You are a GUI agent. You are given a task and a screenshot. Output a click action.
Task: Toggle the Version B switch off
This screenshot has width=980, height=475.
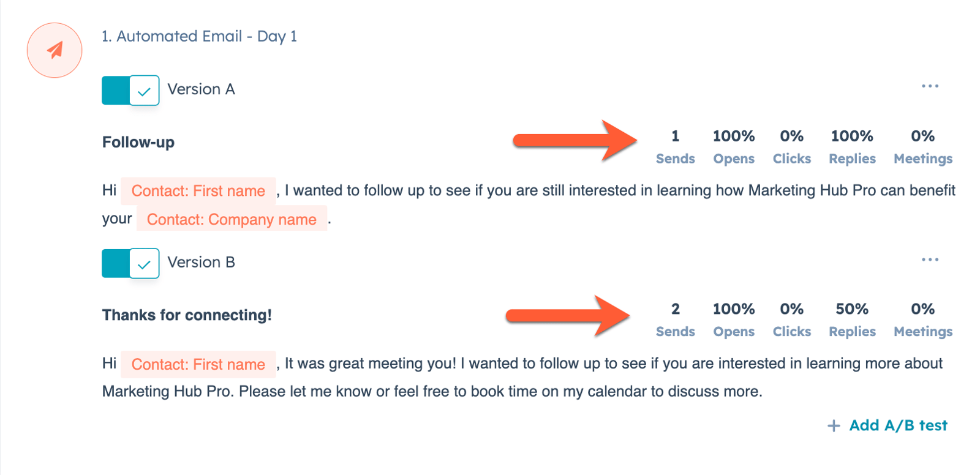[130, 263]
